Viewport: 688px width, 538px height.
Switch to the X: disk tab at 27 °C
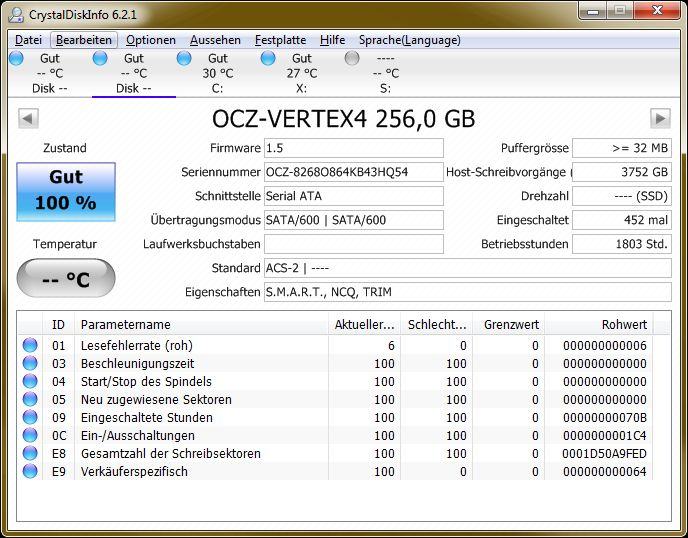(x=301, y=73)
